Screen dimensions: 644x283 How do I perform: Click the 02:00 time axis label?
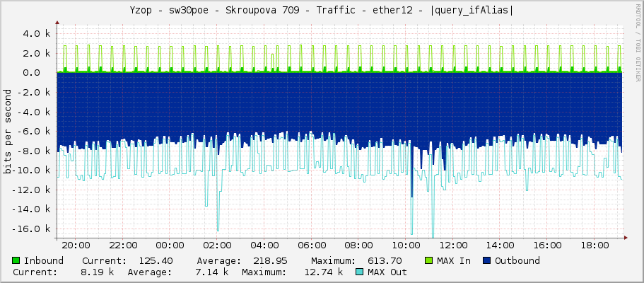click(x=217, y=246)
